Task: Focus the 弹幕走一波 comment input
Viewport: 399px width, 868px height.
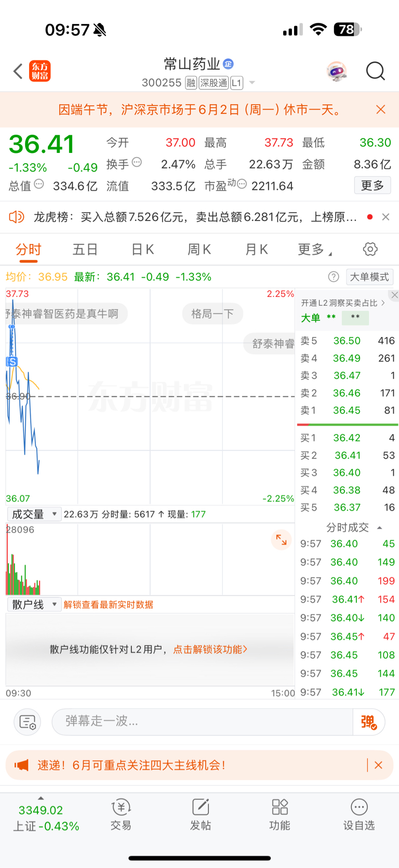Action: (x=203, y=721)
